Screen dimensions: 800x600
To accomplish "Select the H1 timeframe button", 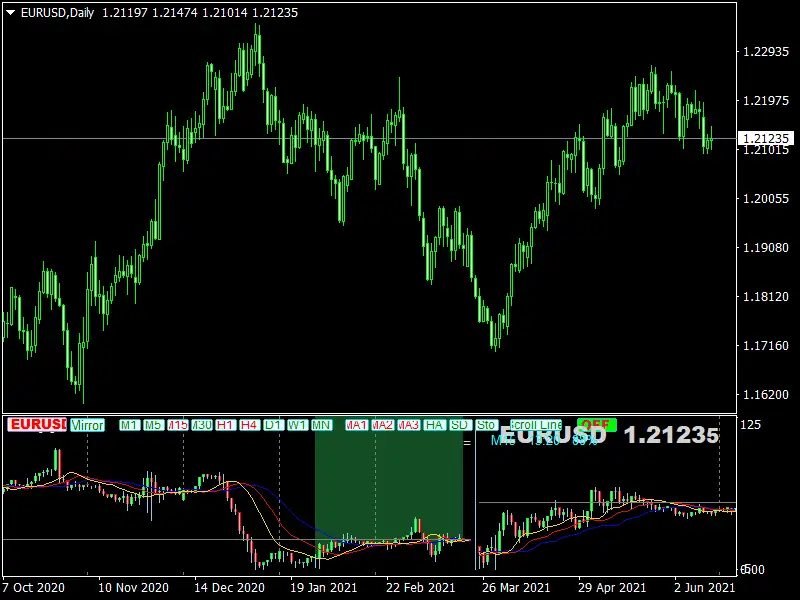I will [225, 425].
